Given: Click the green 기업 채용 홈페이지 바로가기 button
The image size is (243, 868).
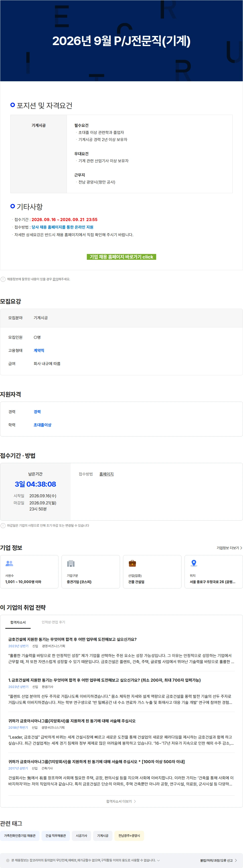Looking at the screenshot, I should [x=121, y=257].
